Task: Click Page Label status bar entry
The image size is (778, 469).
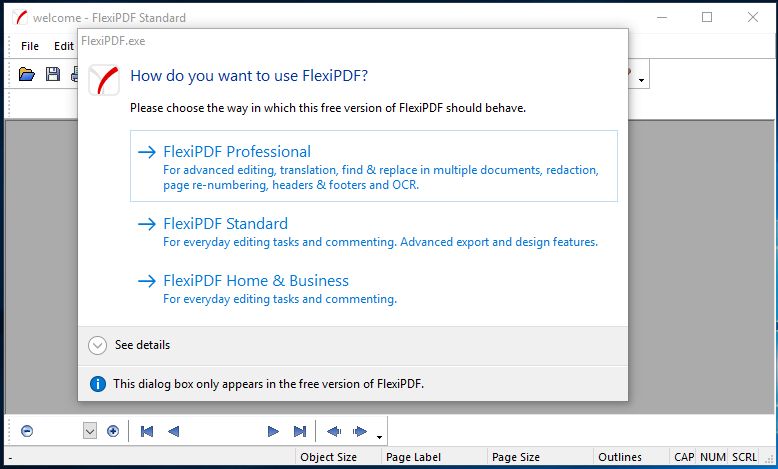Action: click(x=413, y=457)
